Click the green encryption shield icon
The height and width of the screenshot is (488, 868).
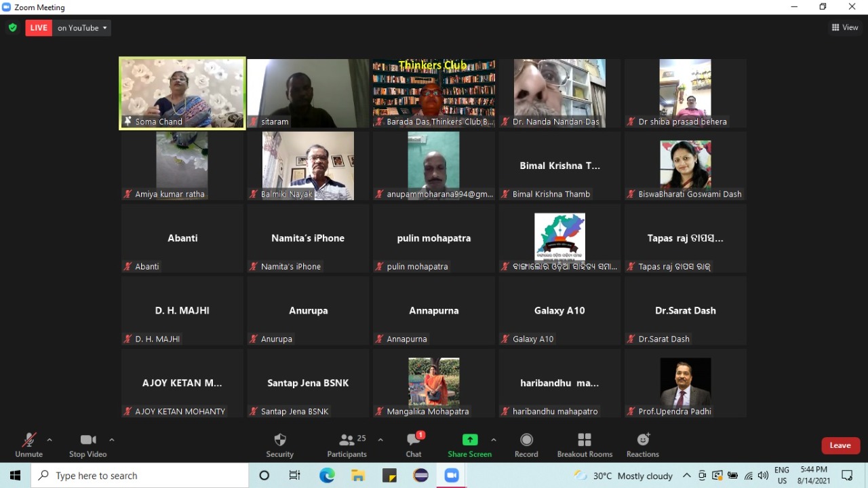[x=13, y=28]
